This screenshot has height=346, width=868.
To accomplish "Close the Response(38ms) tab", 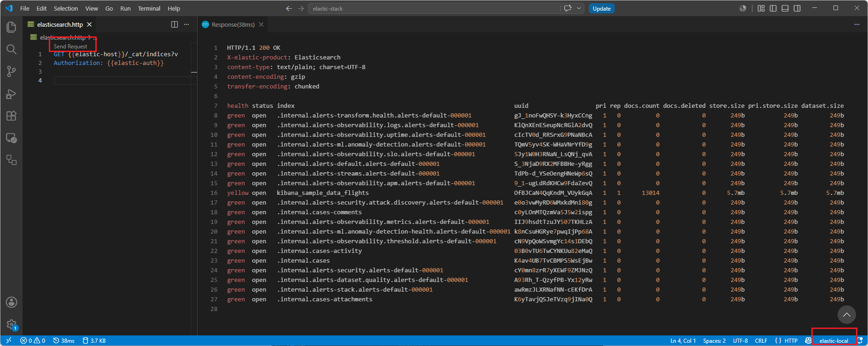I will tap(261, 24).
